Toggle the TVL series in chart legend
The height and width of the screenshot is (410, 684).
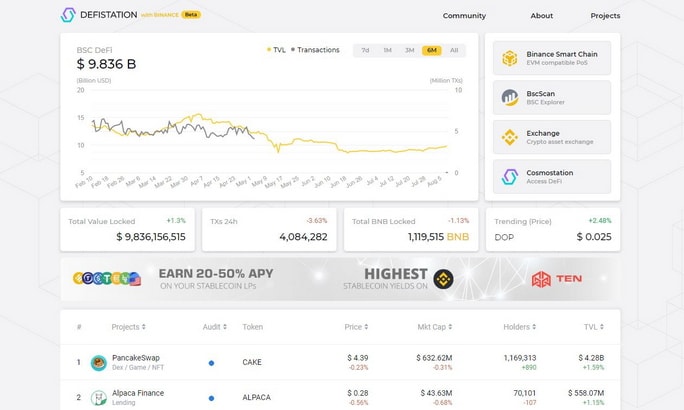[276, 50]
